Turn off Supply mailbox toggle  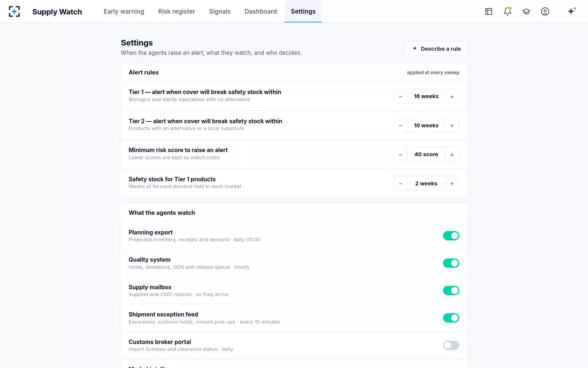[451, 291]
